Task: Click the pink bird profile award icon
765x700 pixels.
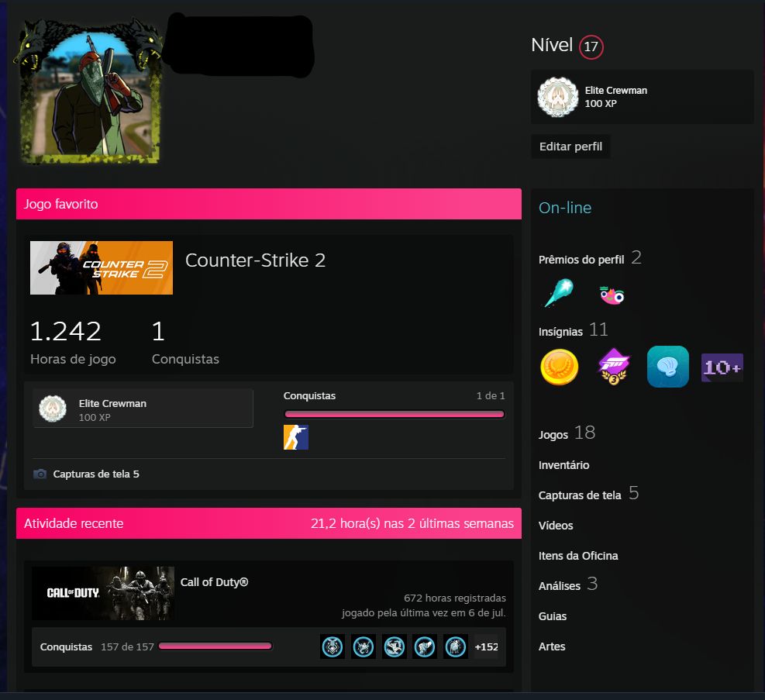Action: (612, 295)
